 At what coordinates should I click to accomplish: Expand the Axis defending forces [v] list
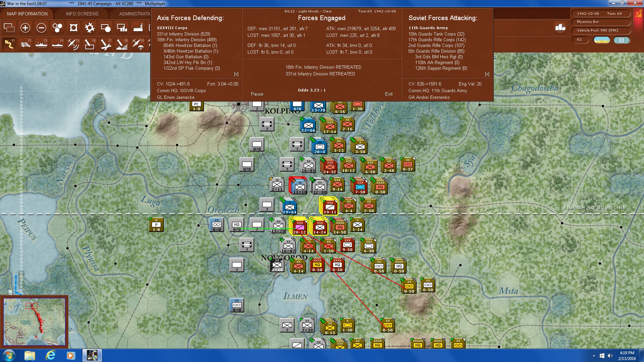coord(236,74)
